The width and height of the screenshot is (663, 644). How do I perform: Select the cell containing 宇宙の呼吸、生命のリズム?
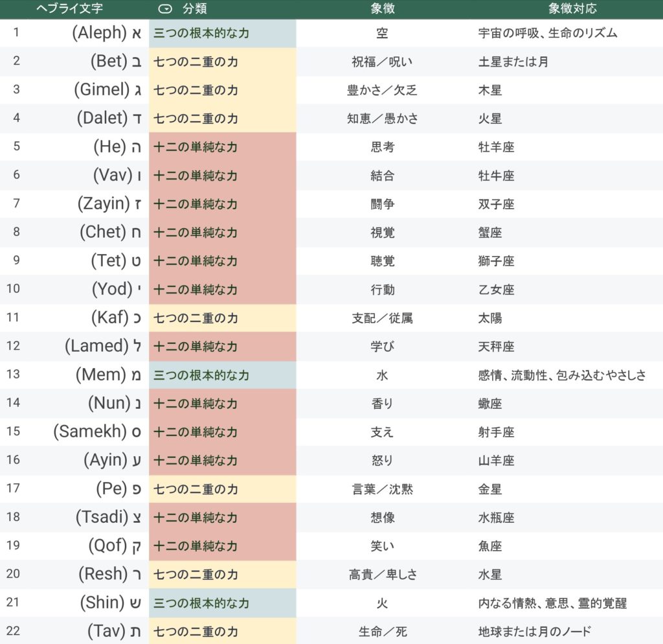coord(547,33)
